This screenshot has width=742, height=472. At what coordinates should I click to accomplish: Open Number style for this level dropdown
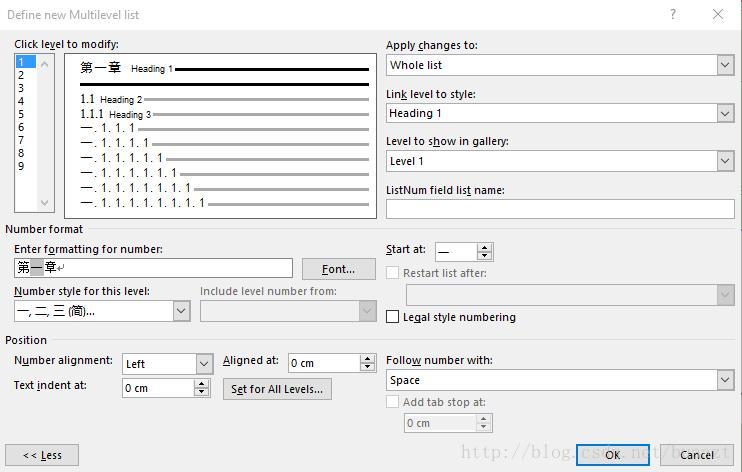pos(181,311)
